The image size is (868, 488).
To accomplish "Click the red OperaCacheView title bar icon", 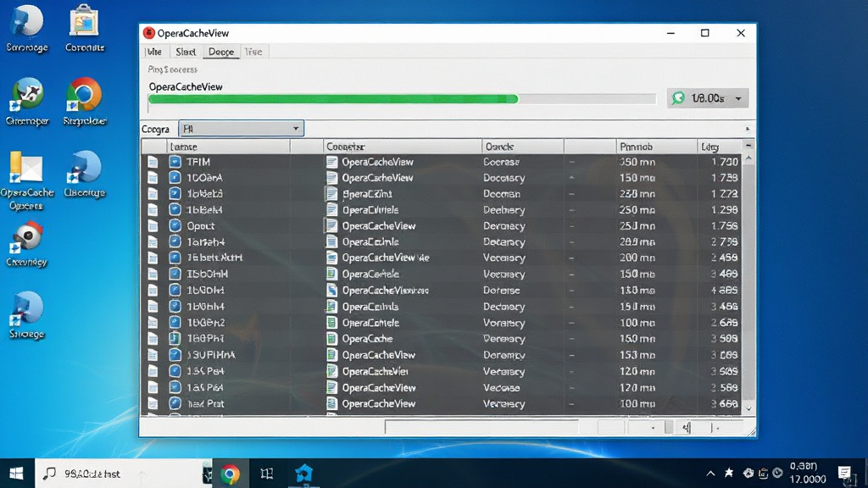I will click(x=148, y=33).
